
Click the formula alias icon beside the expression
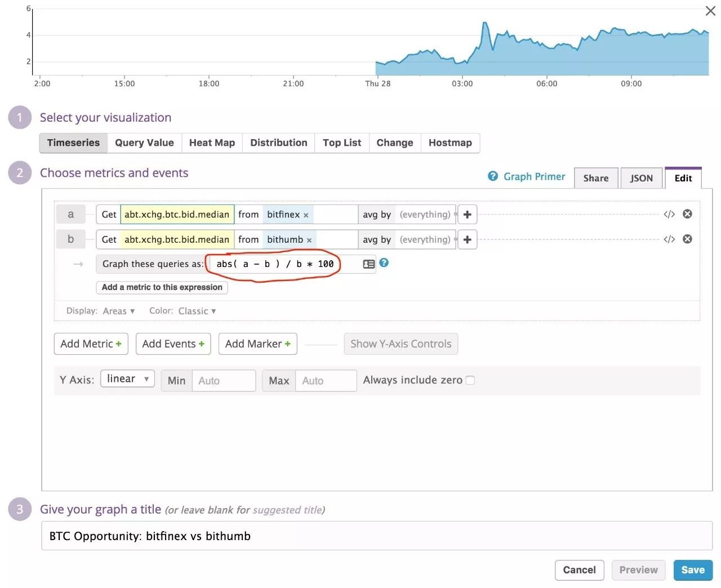point(369,264)
